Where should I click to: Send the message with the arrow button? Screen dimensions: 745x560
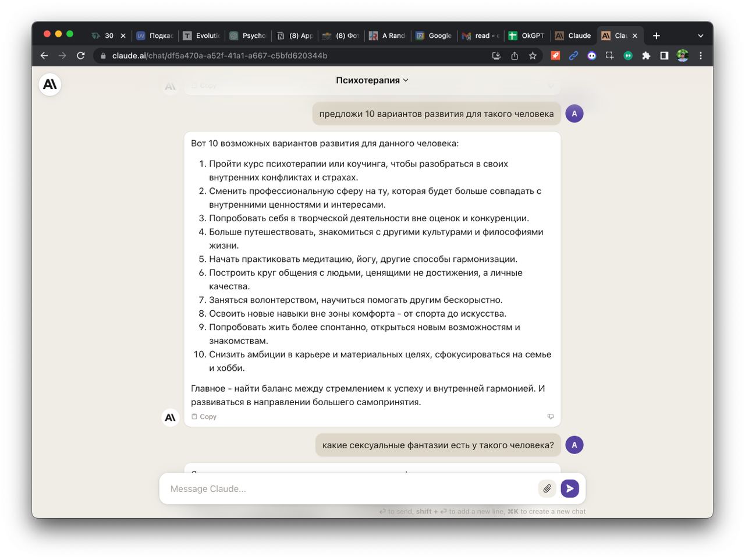[x=570, y=488]
